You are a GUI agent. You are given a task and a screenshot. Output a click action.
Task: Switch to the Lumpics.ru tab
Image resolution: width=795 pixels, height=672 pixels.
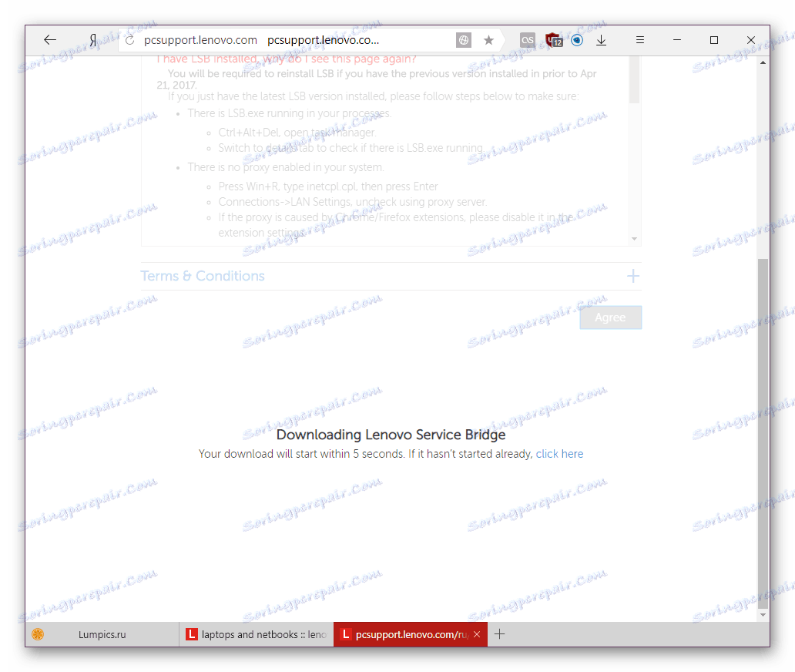(100, 633)
